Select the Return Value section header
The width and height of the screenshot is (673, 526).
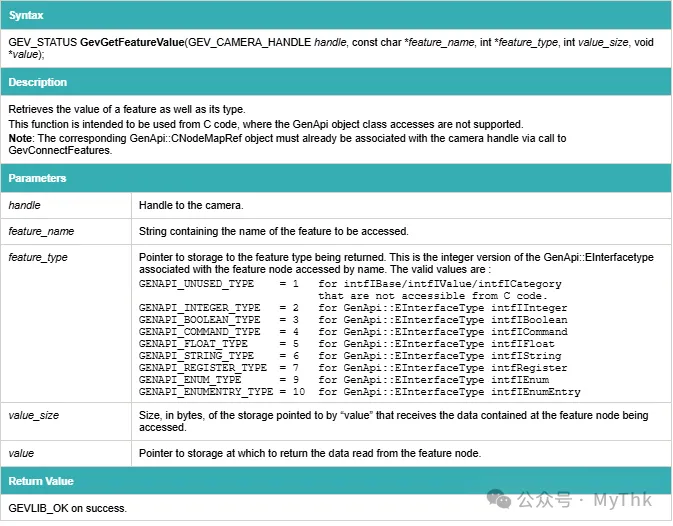pos(336,481)
